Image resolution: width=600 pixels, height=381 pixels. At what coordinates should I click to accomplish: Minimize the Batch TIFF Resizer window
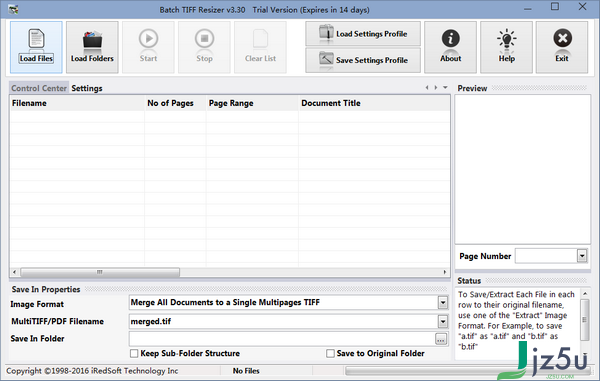tap(528, 9)
